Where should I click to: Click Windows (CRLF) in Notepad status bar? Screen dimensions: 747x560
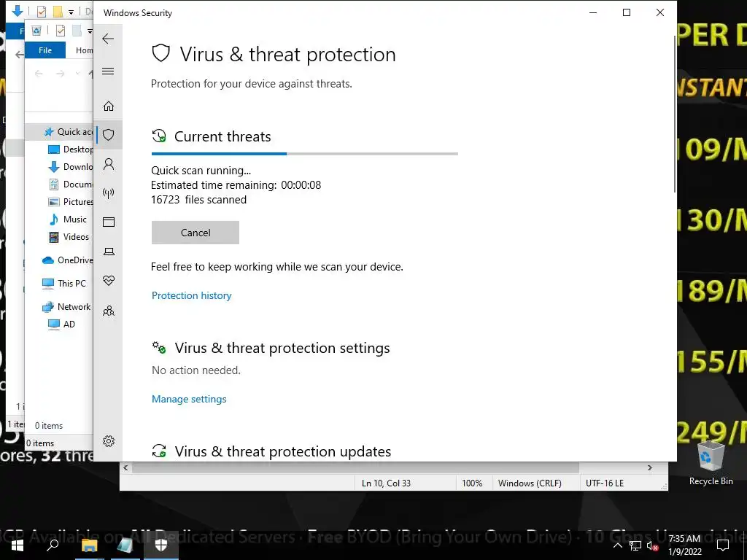tap(530, 483)
